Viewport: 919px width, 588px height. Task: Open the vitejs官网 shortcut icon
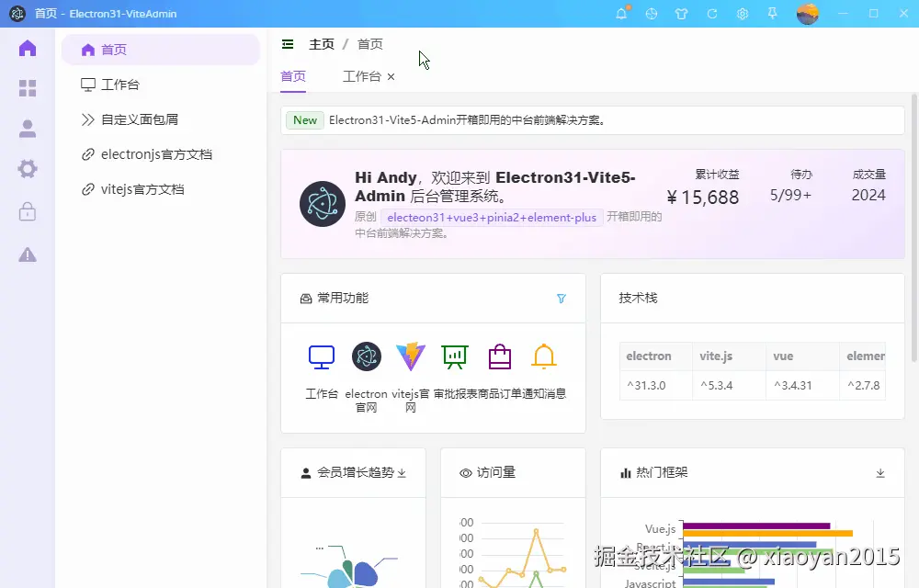tap(411, 356)
